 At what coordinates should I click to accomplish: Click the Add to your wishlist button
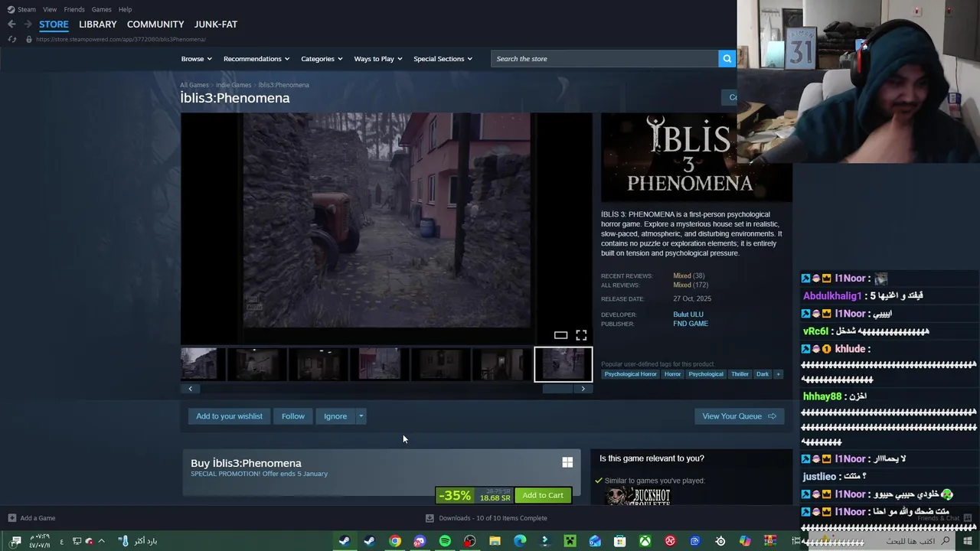[229, 416]
